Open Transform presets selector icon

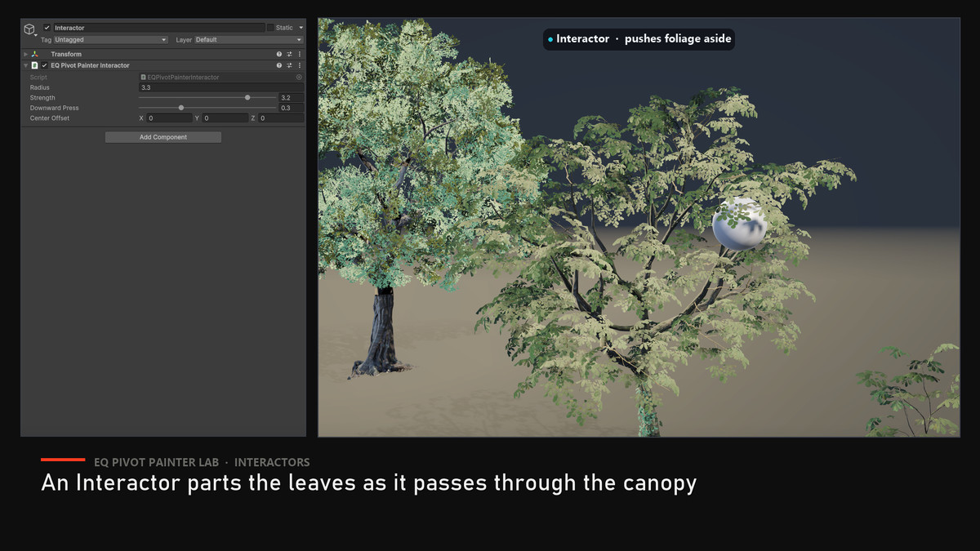click(x=289, y=55)
